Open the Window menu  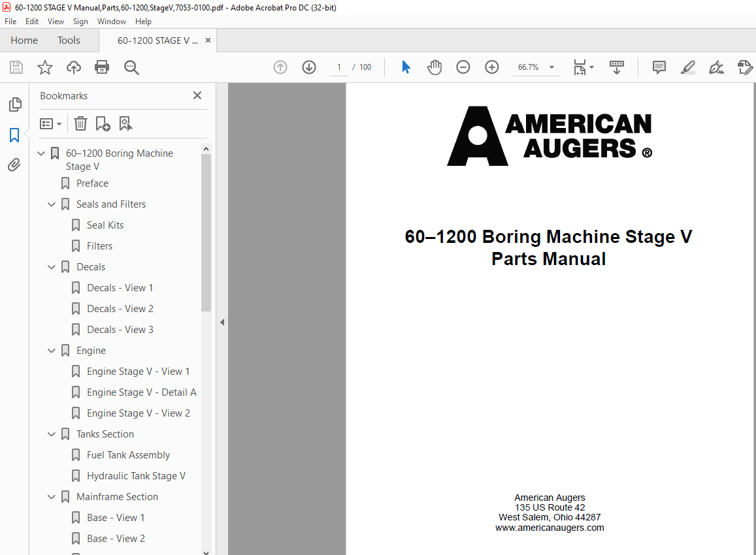(111, 22)
